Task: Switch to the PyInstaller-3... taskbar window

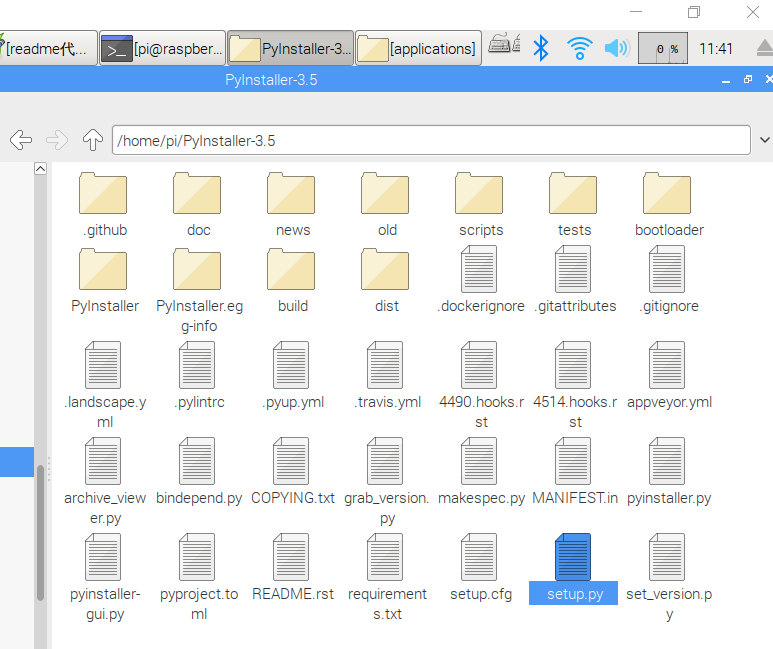Action: tap(290, 48)
